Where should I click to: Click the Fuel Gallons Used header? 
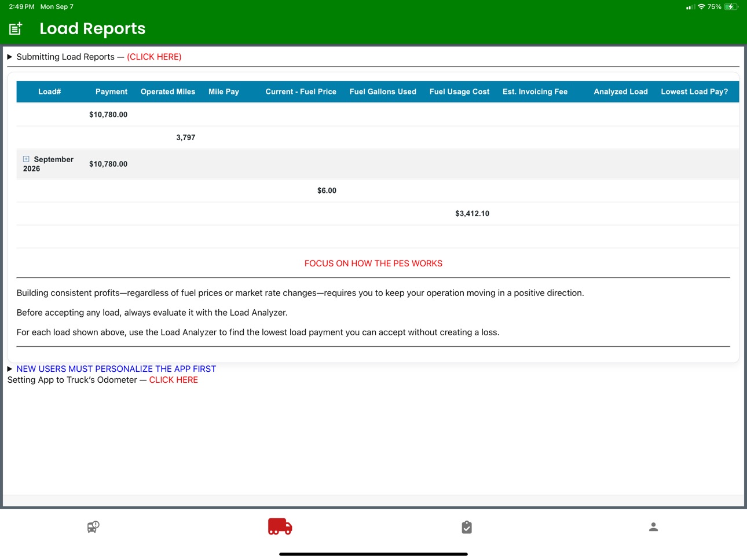[383, 91]
